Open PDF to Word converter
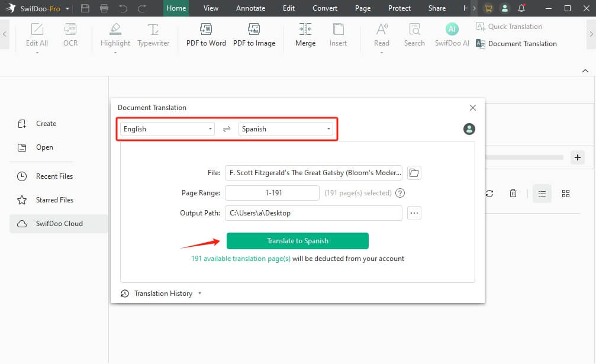The image size is (596, 364). 206,34
